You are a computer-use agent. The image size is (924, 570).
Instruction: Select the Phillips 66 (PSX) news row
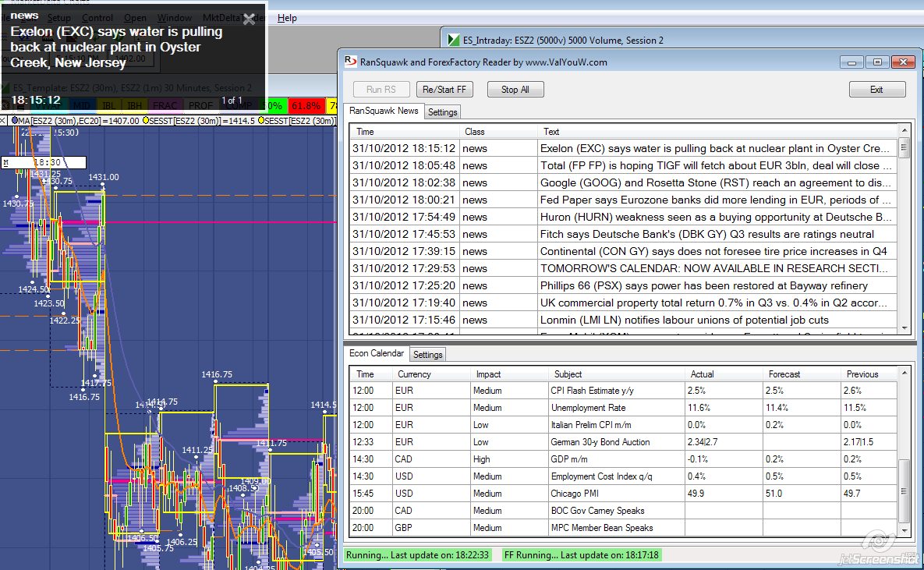pos(624,285)
